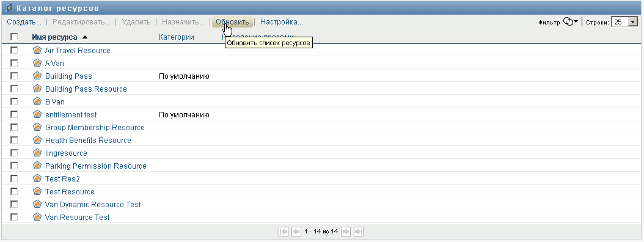Screen dimensions: 644x242
Task: Go to next page arrow
Action: click(346, 232)
